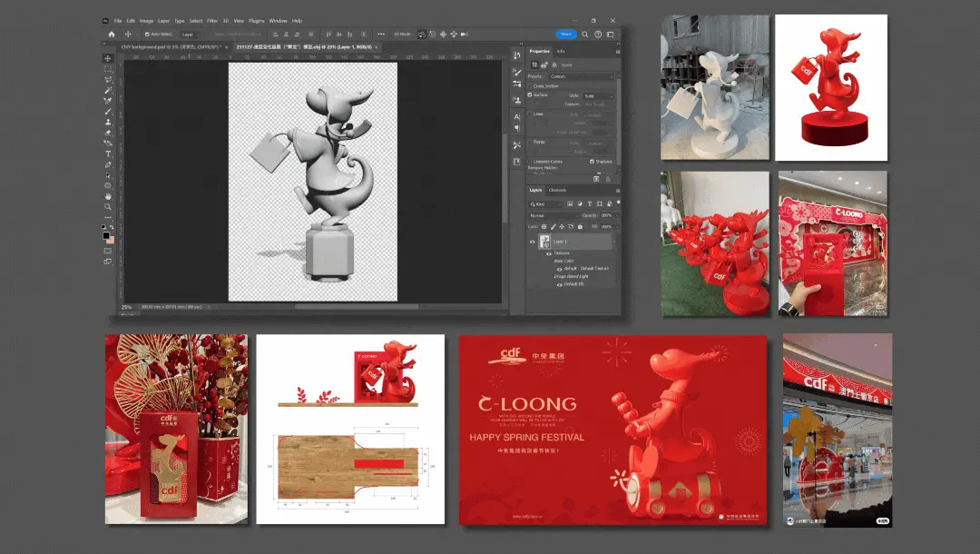This screenshot has width=980, height=554.
Task: Open the Auto-Select Layer dropdown
Action: [x=190, y=35]
